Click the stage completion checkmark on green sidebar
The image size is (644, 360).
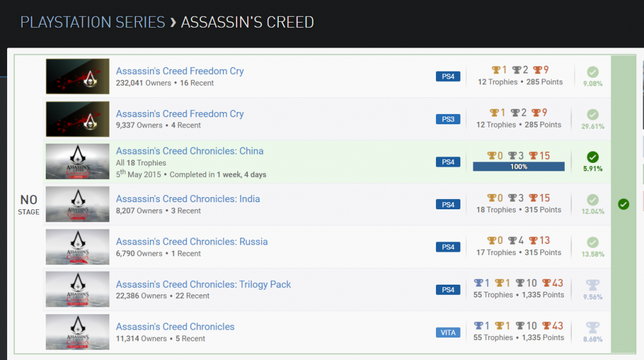(623, 204)
